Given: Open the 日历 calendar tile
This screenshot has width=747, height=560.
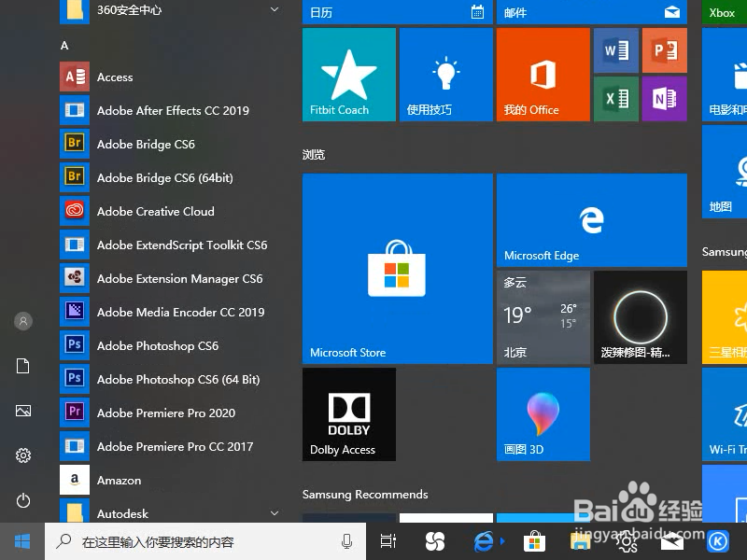Looking at the screenshot, I should click(398, 12).
